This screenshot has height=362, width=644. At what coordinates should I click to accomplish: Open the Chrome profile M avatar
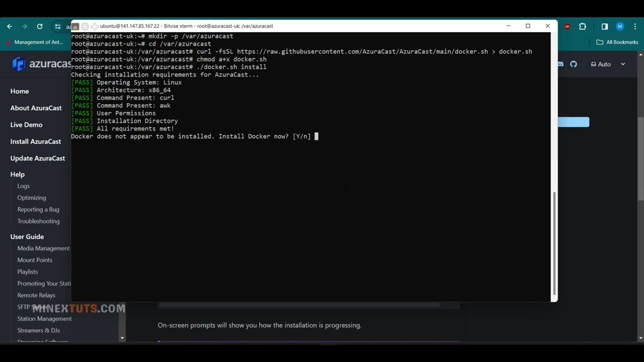[x=620, y=26]
